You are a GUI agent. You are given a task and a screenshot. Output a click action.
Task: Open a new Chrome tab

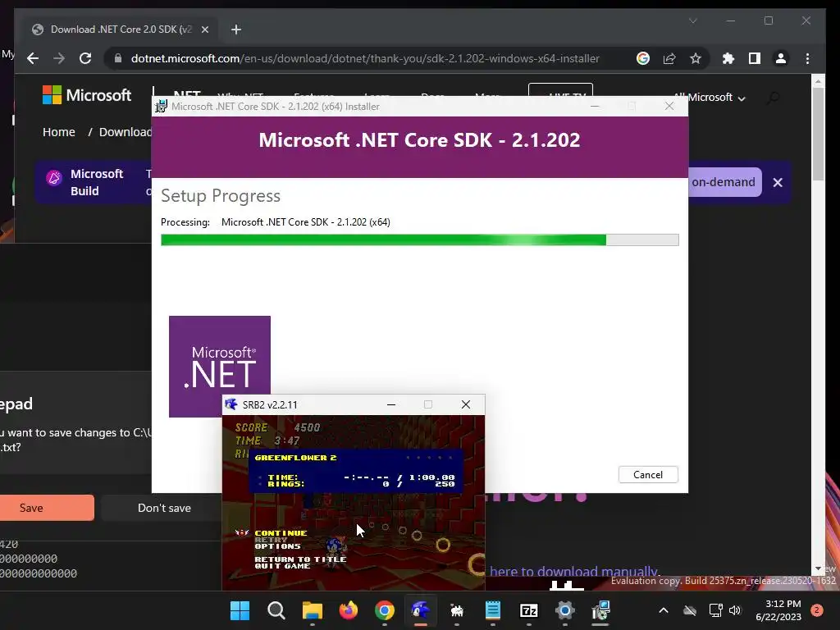(236, 30)
